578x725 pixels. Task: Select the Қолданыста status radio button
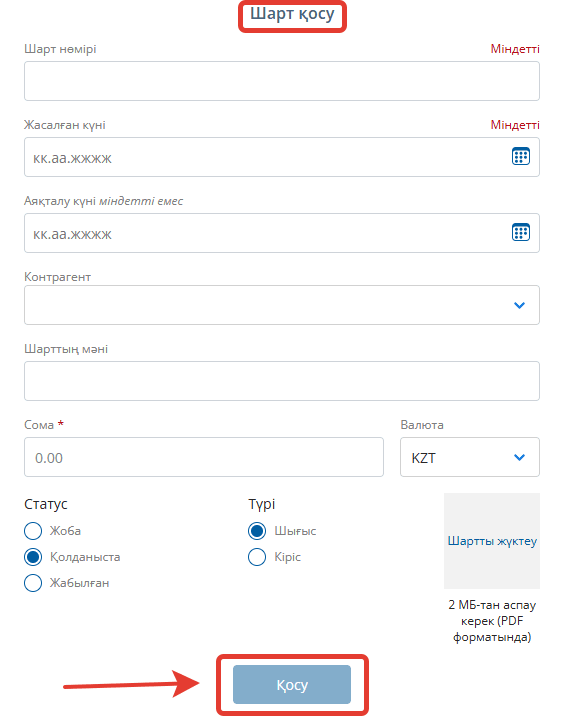point(33,557)
